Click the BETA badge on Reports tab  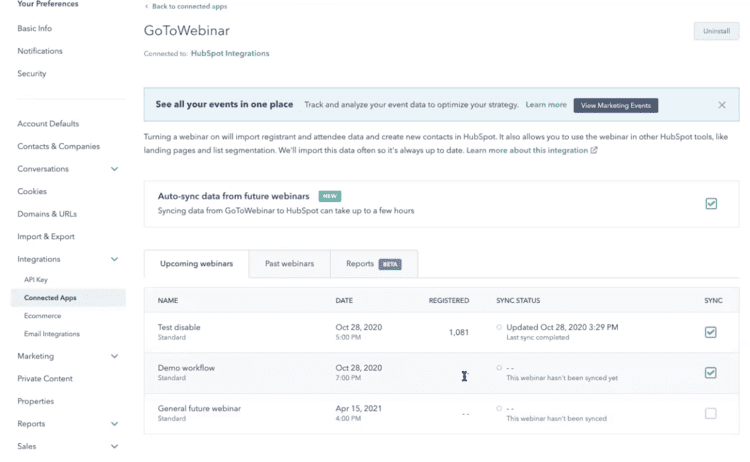click(390, 264)
